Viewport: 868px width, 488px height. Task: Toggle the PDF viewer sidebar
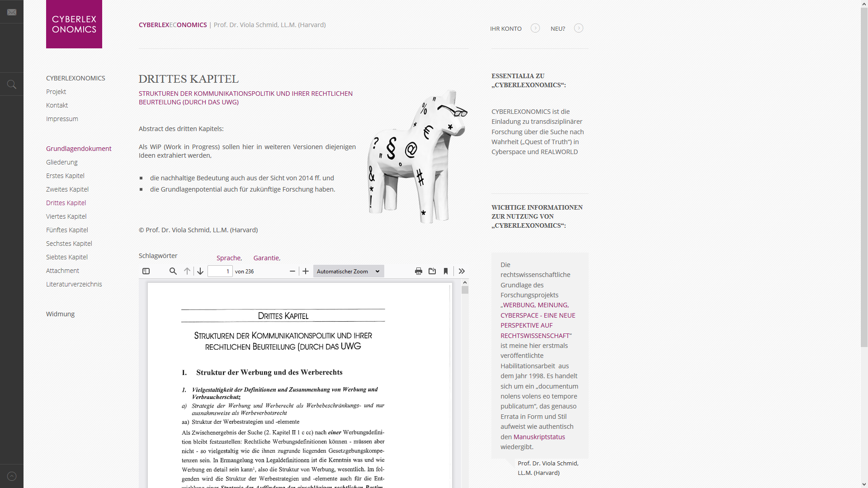(x=146, y=271)
